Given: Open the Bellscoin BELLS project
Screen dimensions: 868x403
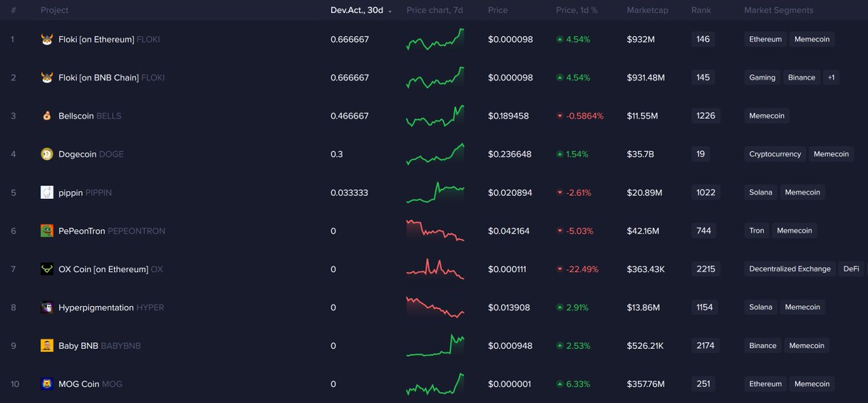Looking at the screenshot, I should pos(90,116).
